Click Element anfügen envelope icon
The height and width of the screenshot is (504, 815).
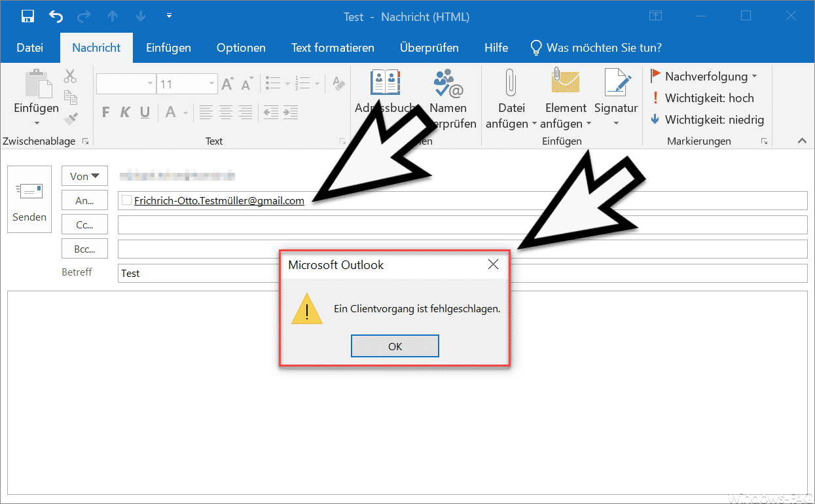[566, 82]
